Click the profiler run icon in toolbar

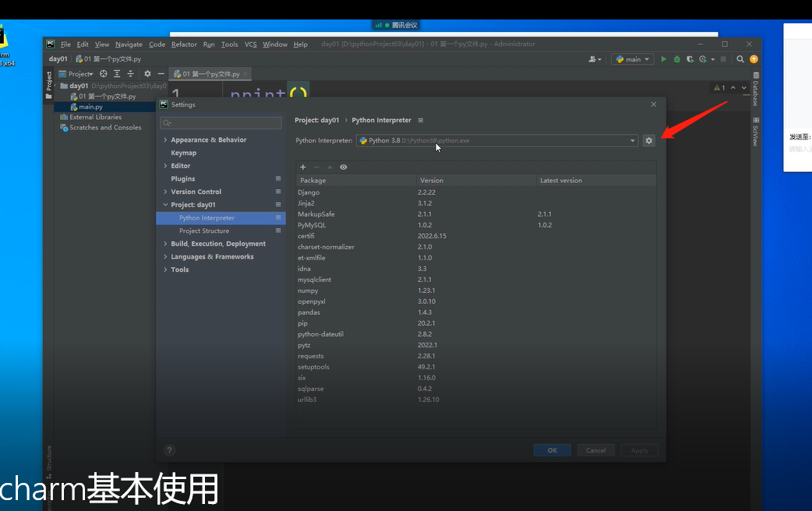703,59
